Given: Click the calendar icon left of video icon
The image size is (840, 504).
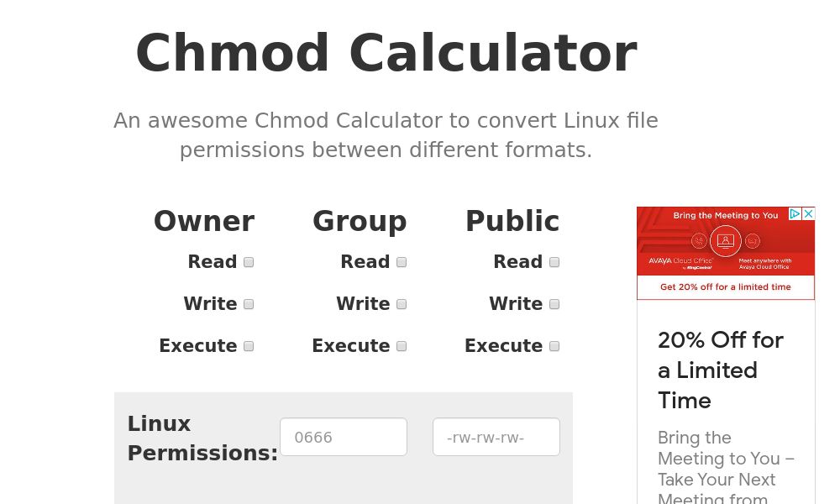Looking at the screenshot, I should click(698, 241).
